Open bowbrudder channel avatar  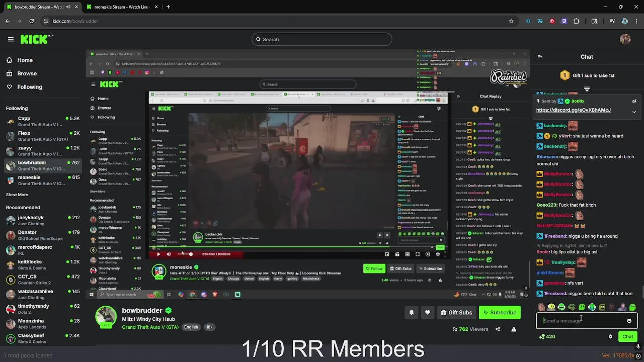click(x=106, y=317)
